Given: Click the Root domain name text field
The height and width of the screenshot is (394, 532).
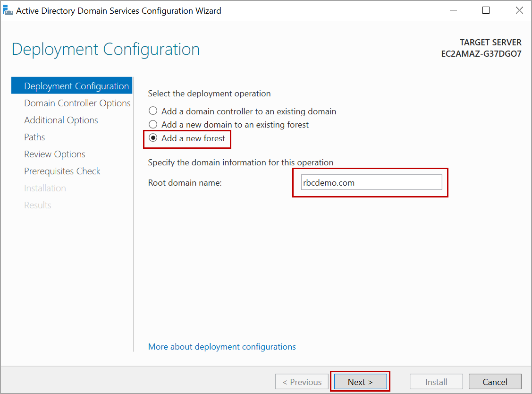Looking at the screenshot, I should [372, 183].
